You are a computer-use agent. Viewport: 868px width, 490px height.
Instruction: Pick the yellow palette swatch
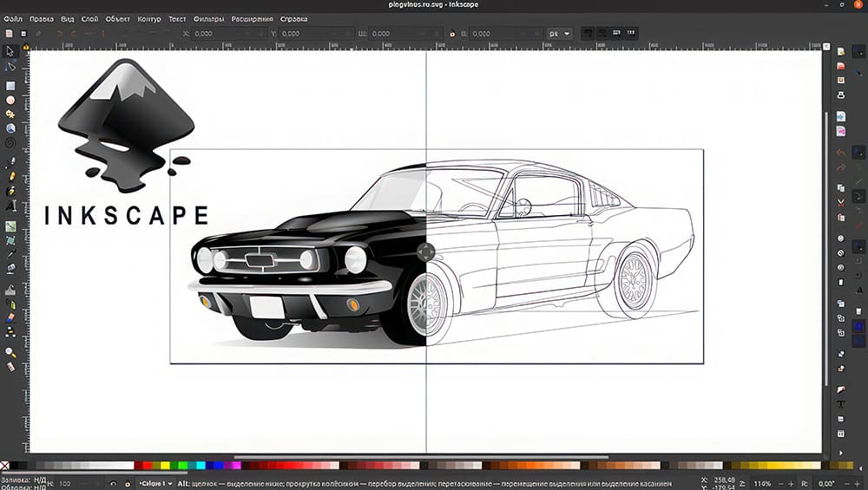(165, 466)
